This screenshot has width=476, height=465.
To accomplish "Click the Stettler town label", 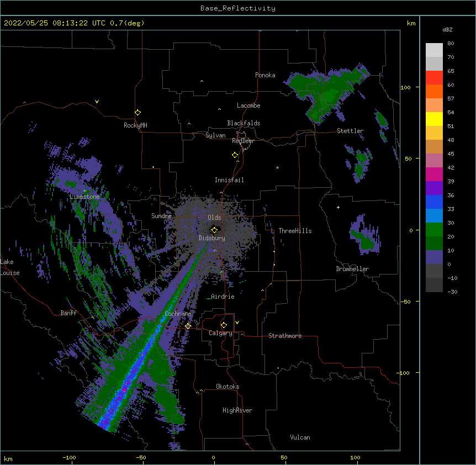I will coord(350,131).
